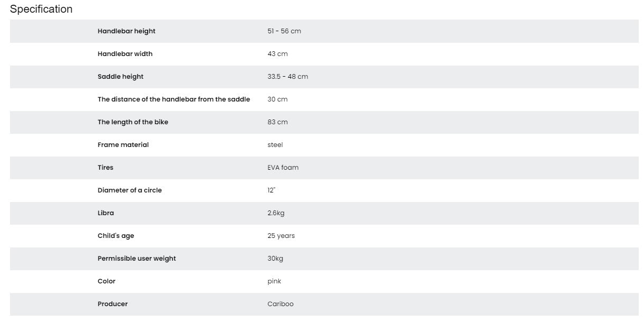Image resolution: width=644 pixels, height=322 pixels.
Task: Click the Handlebar height label
Action: click(x=126, y=31)
